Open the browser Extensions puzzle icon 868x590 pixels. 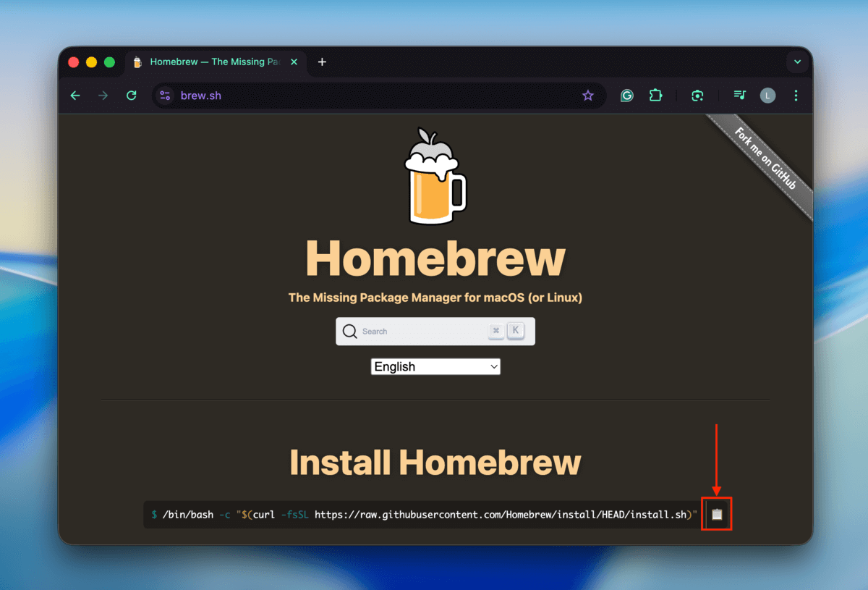coord(655,95)
